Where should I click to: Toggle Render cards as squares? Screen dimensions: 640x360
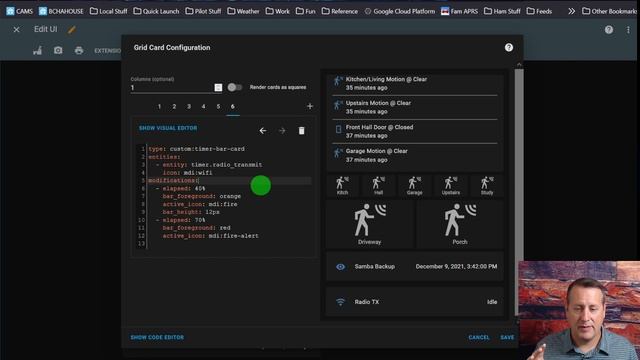point(235,87)
